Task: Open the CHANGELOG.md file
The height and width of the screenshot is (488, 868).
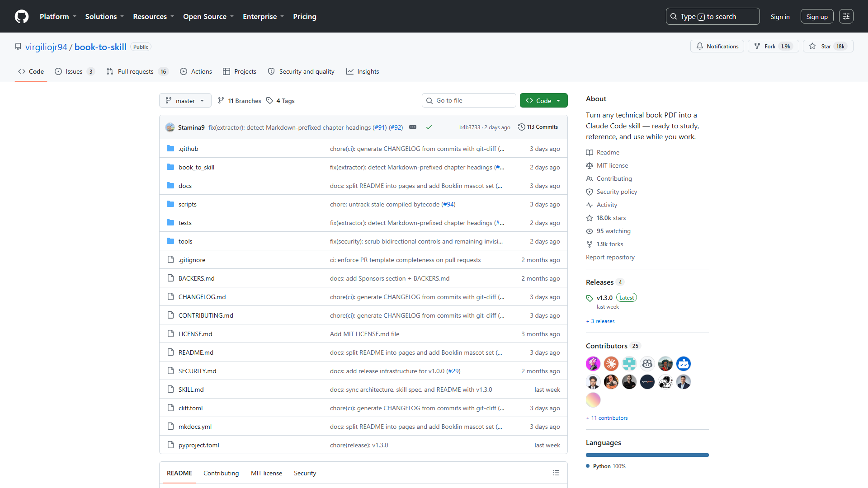Action: pyautogui.click(x=202, y=297)
